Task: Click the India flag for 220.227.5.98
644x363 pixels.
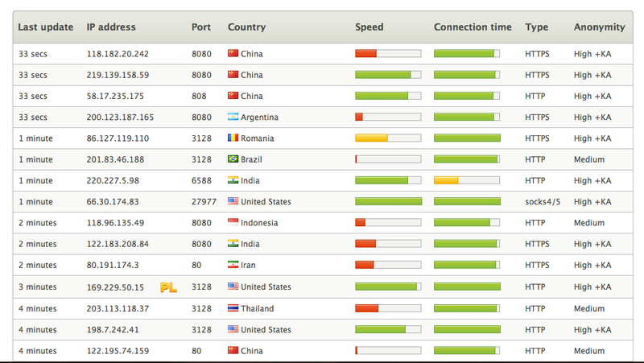Action: click(x=233, y=179)
